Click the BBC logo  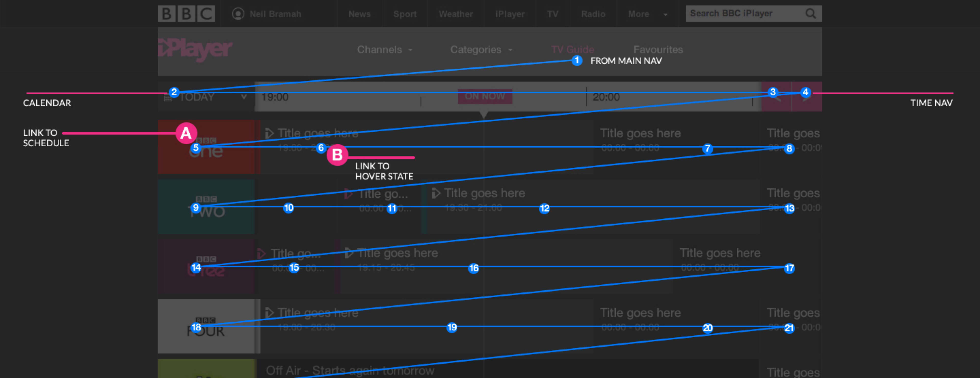pyautogui.click(x=186, y=14)
